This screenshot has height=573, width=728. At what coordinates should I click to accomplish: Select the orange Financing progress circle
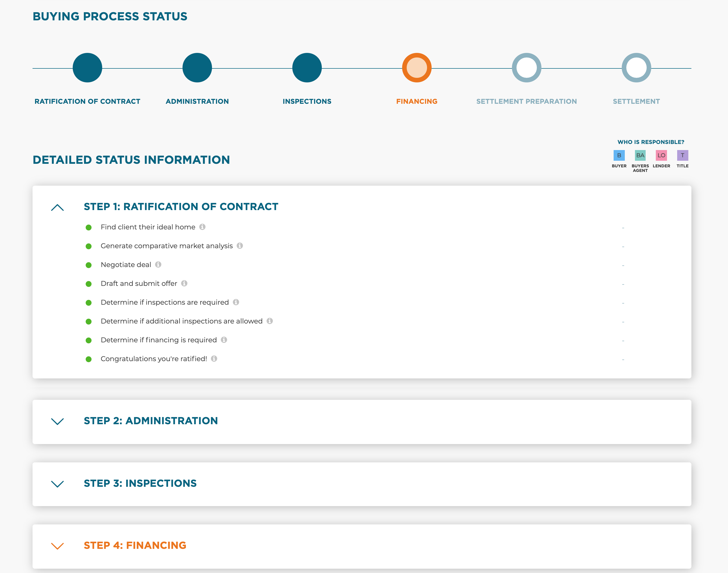coord(416,68)
